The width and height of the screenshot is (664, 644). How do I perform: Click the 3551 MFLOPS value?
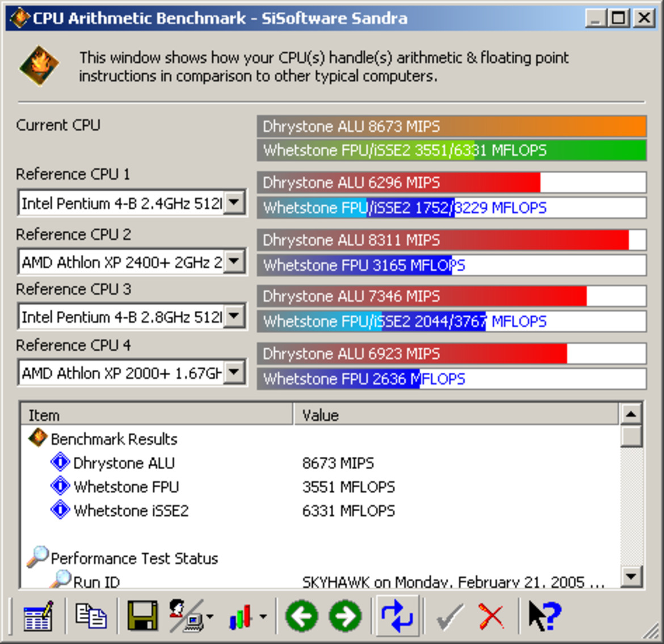coord(348,486)
